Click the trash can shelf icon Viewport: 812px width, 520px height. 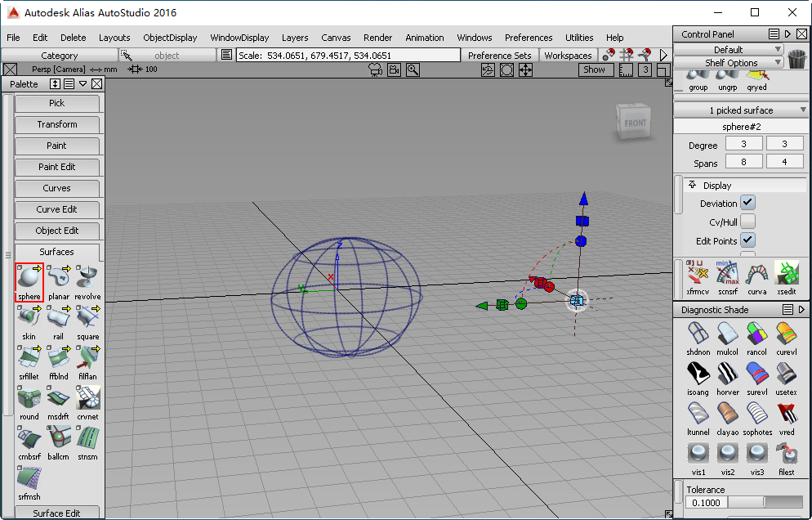pos(797,59)
